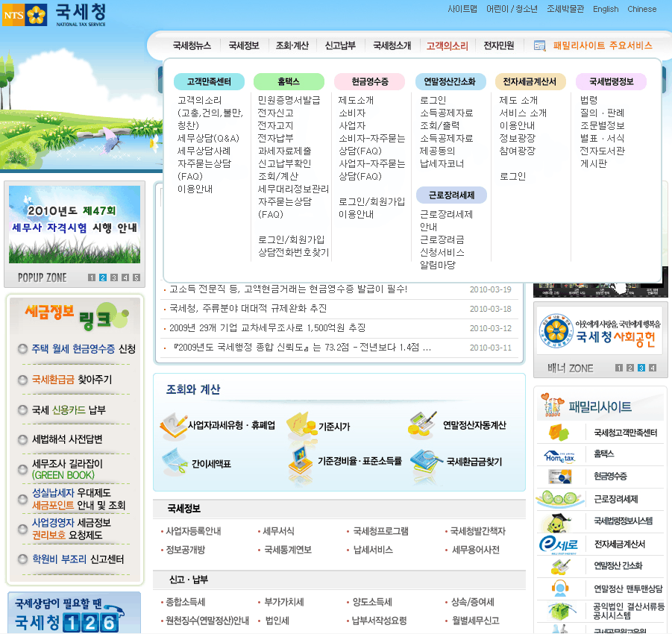Switch the site language to English
Image resolution: width=672 pixels, height=634 pixels.
click(x=606, y=10)
